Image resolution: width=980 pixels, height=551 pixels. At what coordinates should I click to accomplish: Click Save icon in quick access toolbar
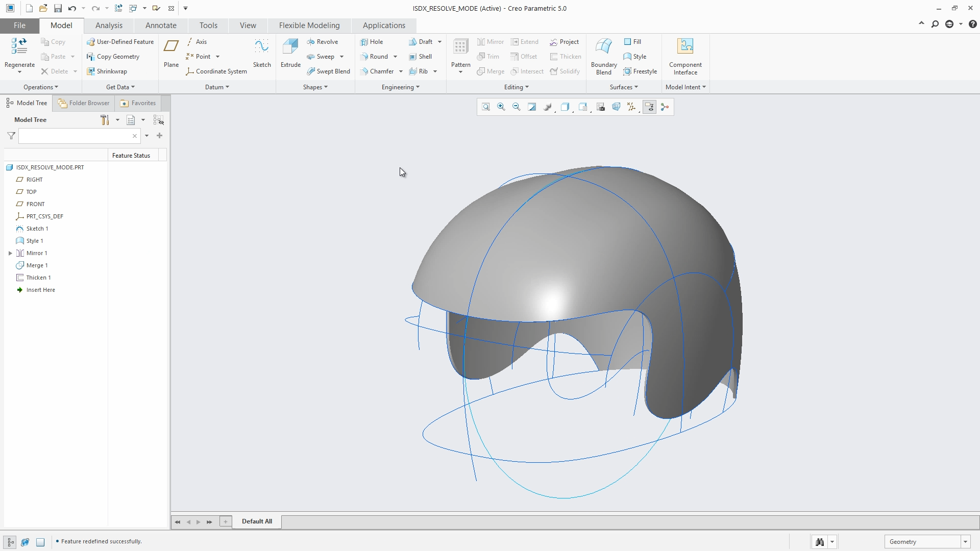(x=58, y=8)
